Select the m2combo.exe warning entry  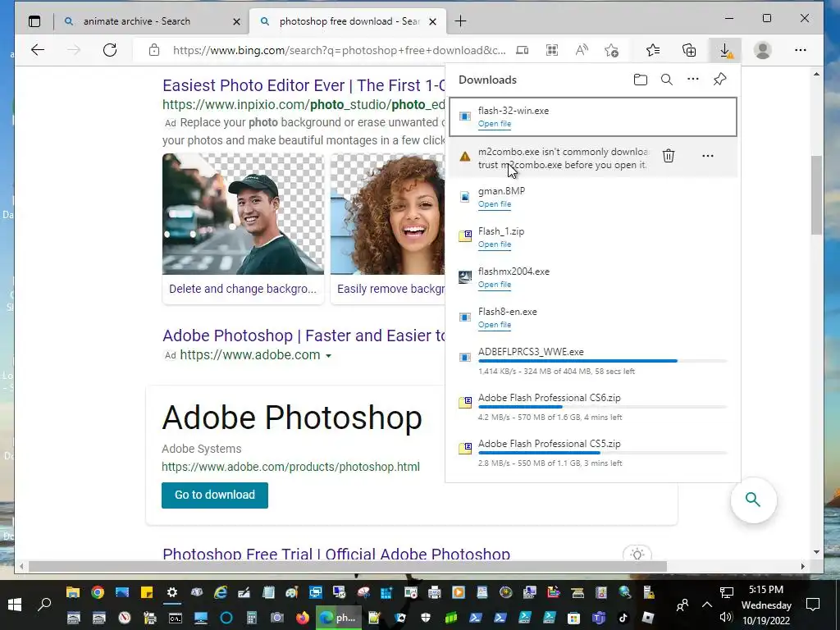tap(592, 157)
